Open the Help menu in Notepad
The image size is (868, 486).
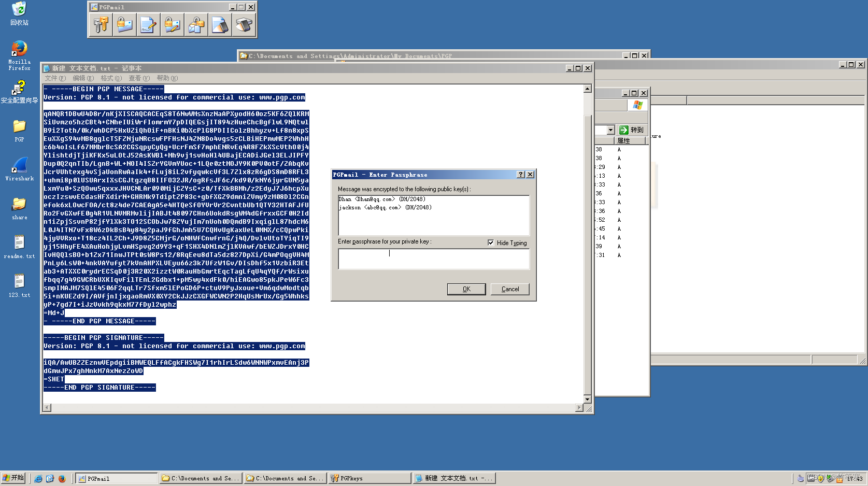tap(167, 78)
